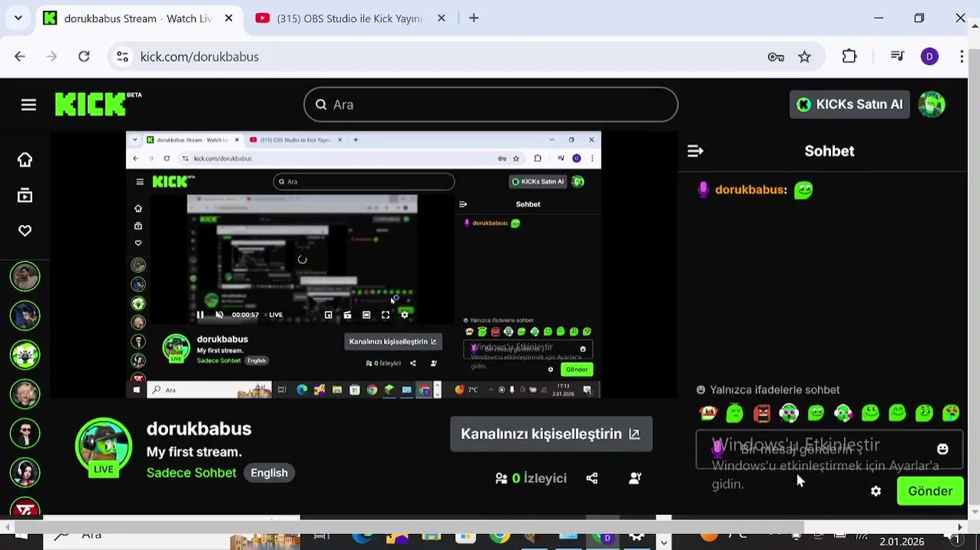Click the user icon next to share
Image resolution: width=980 pixels, height=550 pixels.
[x=635, y=478]
